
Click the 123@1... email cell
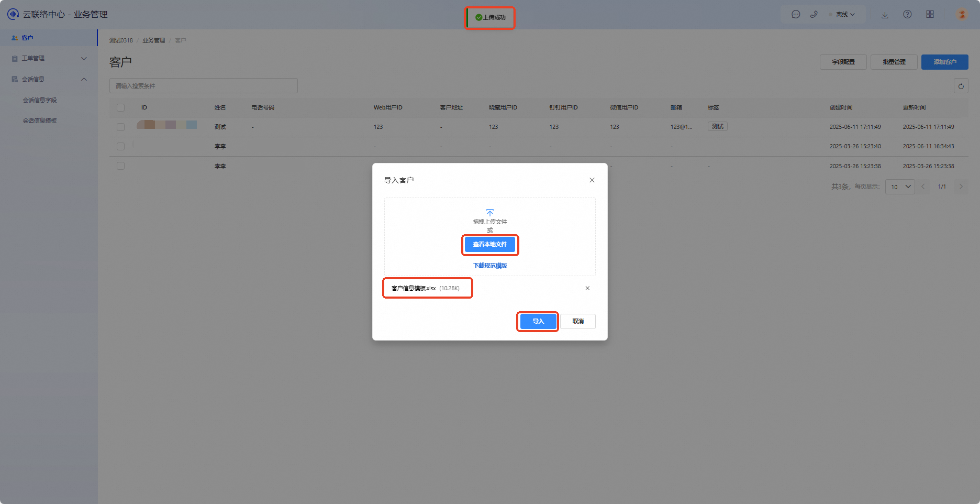[682, 127]
